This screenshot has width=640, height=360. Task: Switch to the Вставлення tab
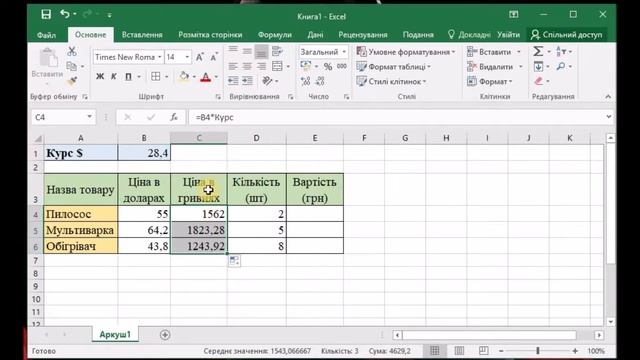click(142, 35)
